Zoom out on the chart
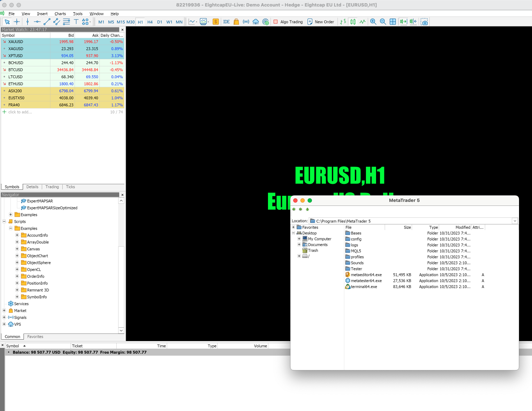 383,22
